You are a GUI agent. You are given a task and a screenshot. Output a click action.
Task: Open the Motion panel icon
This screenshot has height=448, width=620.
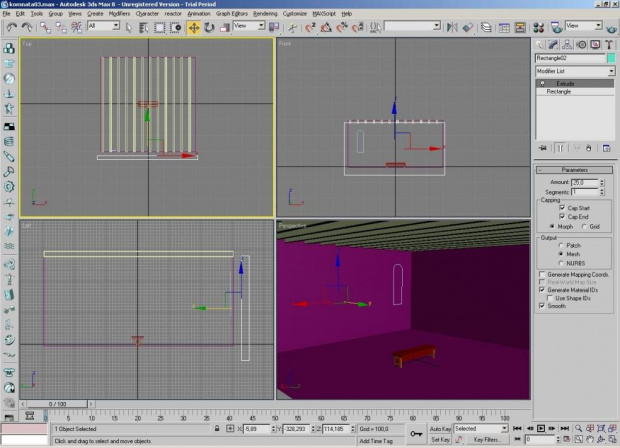click(x=581, y=45)
